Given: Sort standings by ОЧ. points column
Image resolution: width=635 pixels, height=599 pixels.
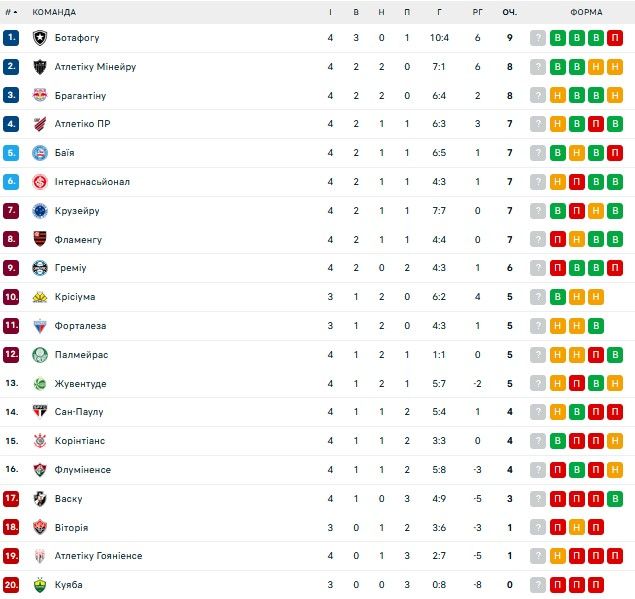Looking at the screenshot, I should [x=509, y=12].
